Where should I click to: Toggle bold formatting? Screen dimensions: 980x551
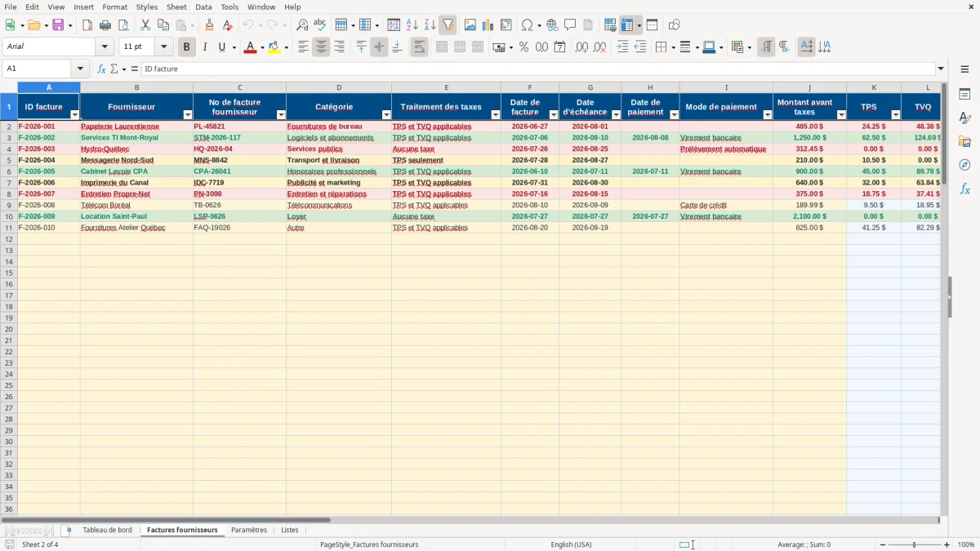tap(187, 47)
